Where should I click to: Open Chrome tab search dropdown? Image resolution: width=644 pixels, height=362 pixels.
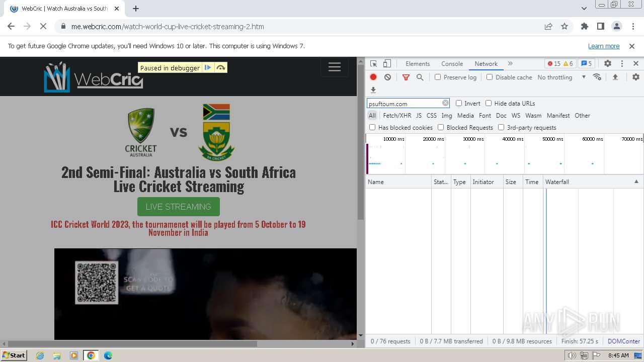[584, 9]
